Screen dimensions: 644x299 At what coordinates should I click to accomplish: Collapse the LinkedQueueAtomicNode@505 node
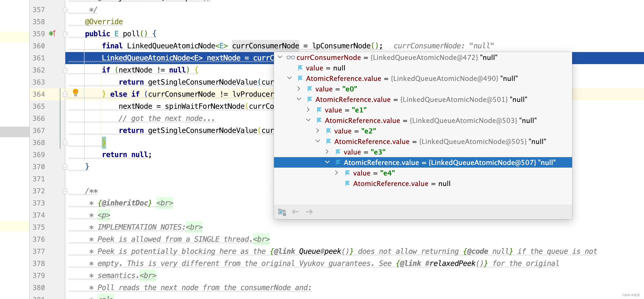click(x=318, y=141)
